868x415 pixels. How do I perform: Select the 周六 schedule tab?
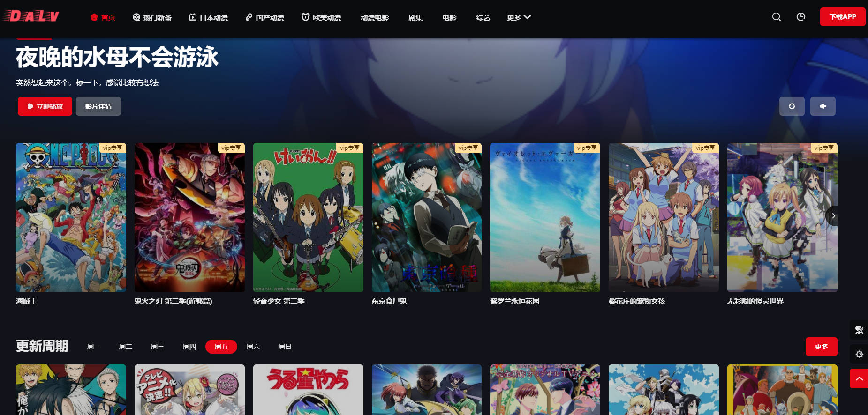pos(253,347)
